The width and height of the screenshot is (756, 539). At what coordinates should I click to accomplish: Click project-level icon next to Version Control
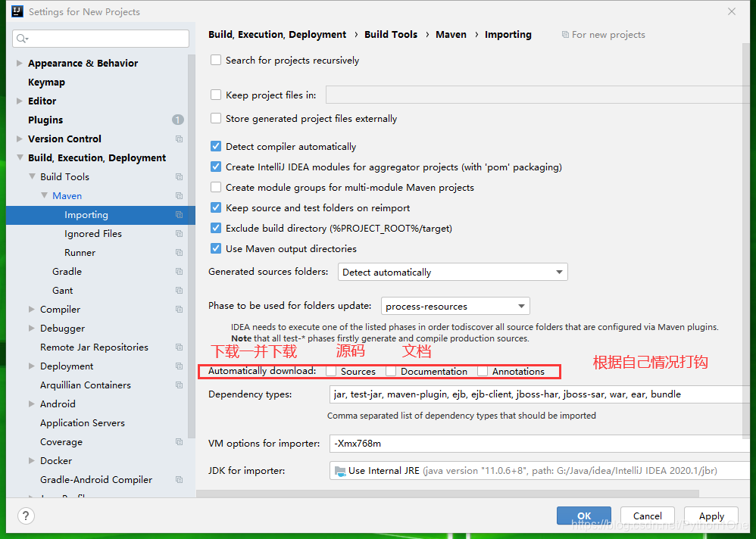180,139
